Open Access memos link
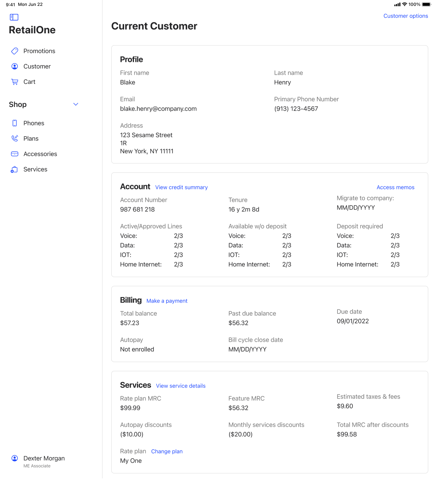 [395, 187]
